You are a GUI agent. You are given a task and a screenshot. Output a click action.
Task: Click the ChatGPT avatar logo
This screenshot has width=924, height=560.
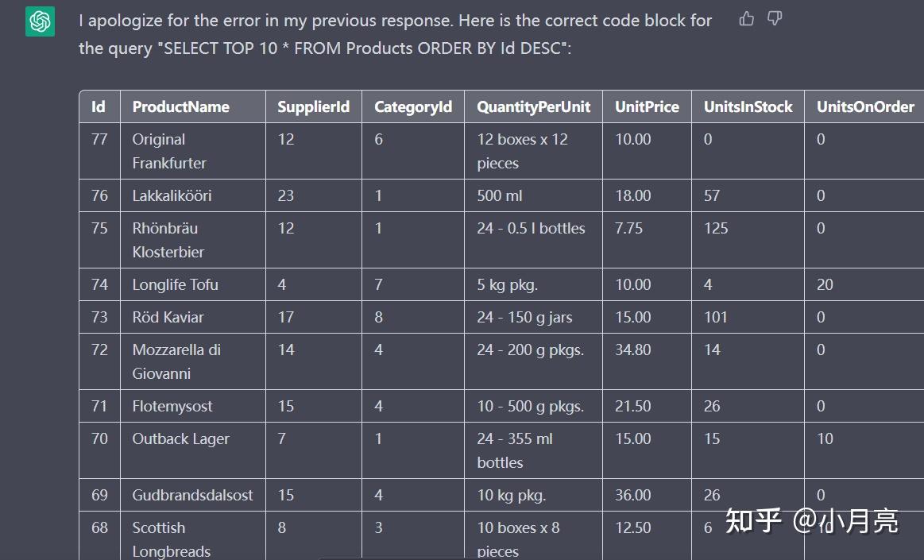(40, 21)
